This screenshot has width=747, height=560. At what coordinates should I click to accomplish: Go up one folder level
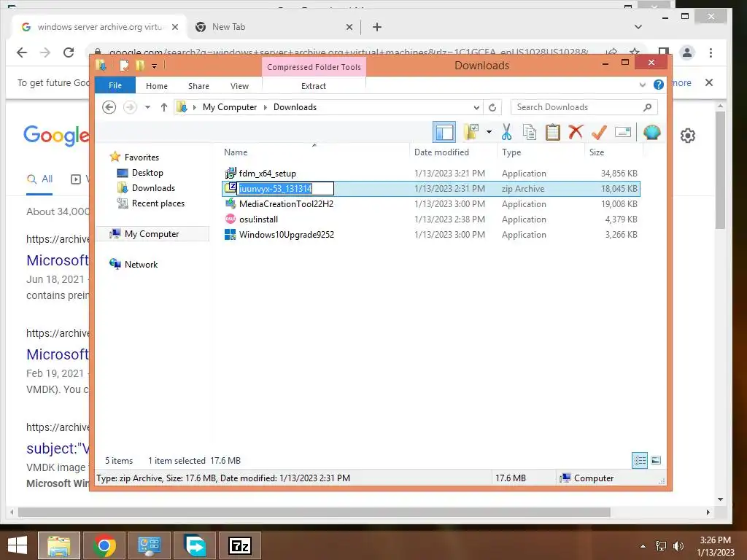coord(164,107)
